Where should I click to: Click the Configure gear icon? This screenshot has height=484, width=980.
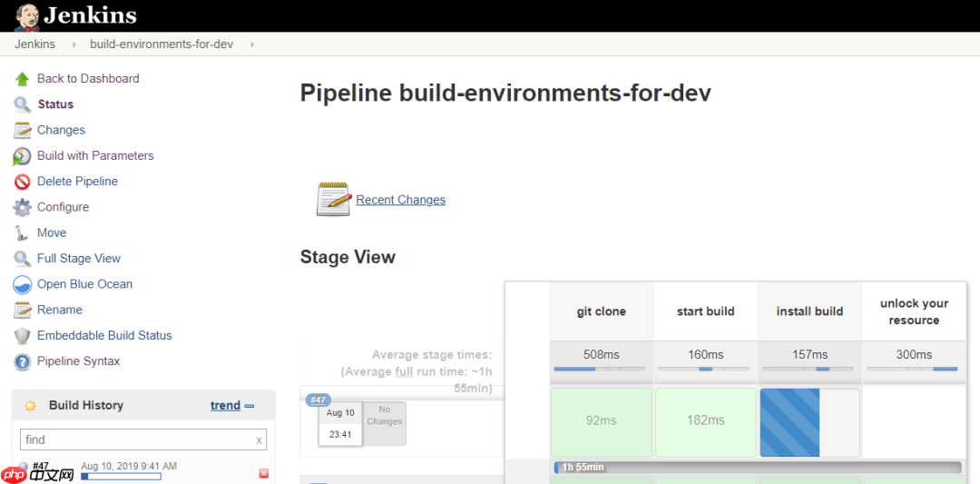tap(23, 207)
